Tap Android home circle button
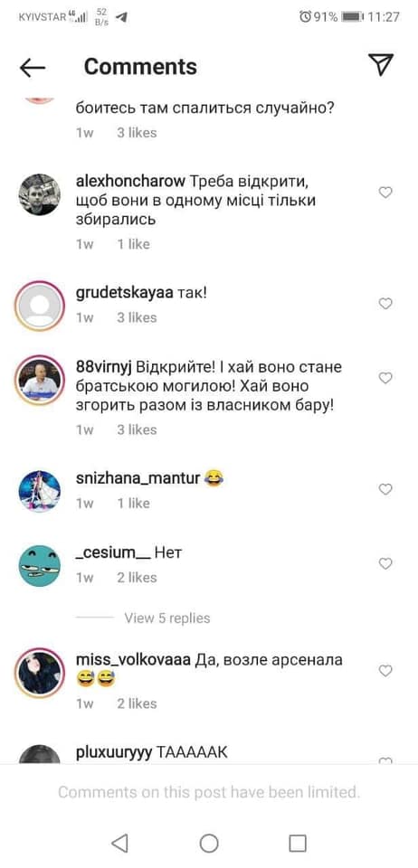 click(209, 843)
